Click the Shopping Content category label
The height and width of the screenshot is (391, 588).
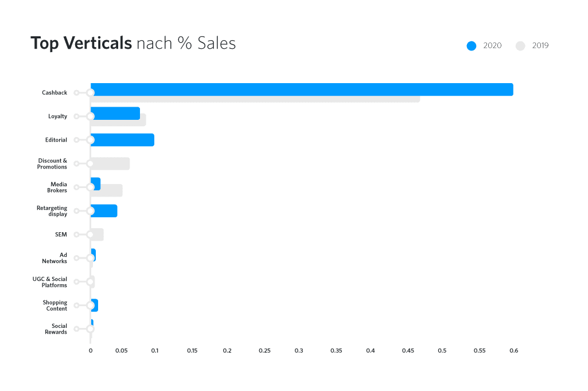pos(55,306)
